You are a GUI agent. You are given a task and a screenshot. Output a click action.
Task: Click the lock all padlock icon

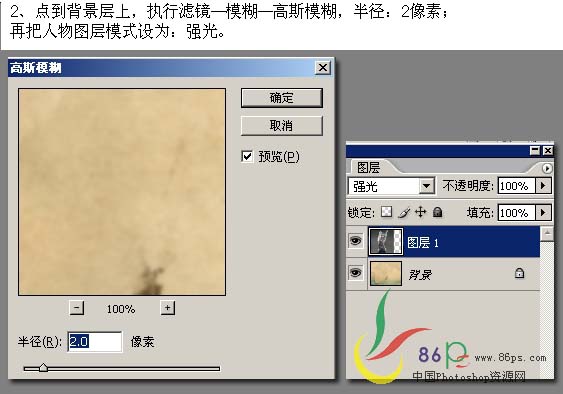437,212
